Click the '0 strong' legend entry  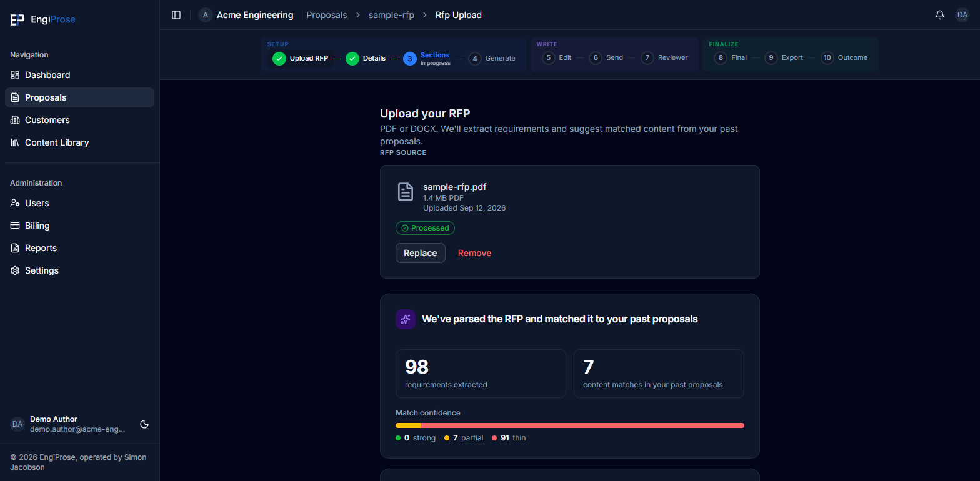tap(416, 438)
